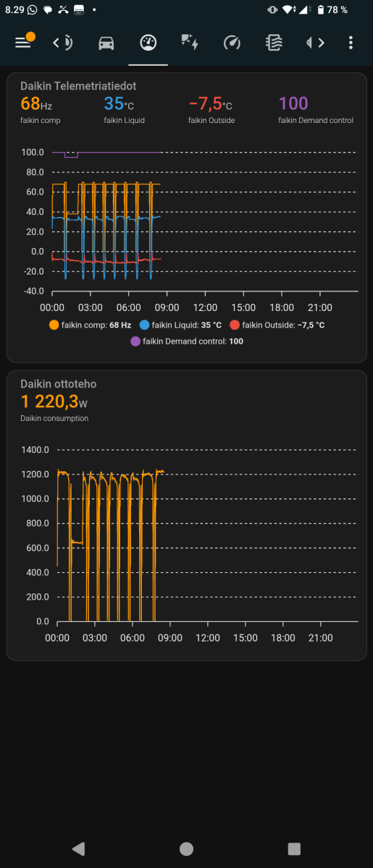Switch to the car dashboard tab
373x868 pixels.
click(106, 43)
